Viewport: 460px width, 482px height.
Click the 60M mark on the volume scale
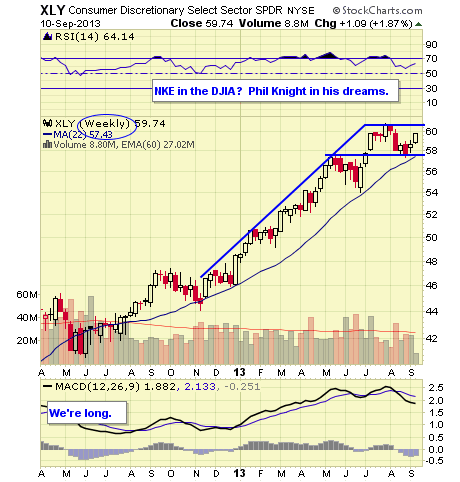[x=27, y=294]
